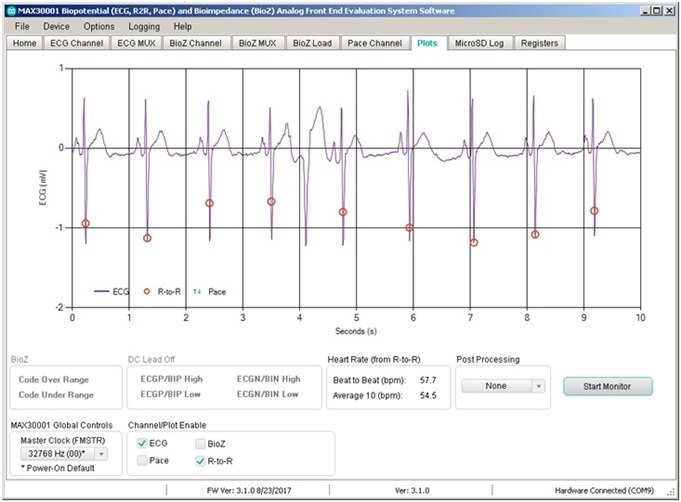Select the Plots tab
The height and width of the screenshot is (502, 681).
click(427, 43)
